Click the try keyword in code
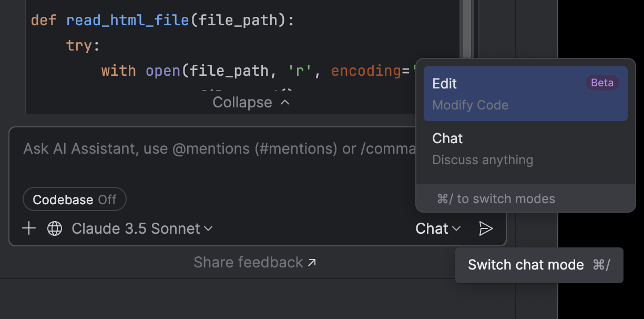 point(79,46)
